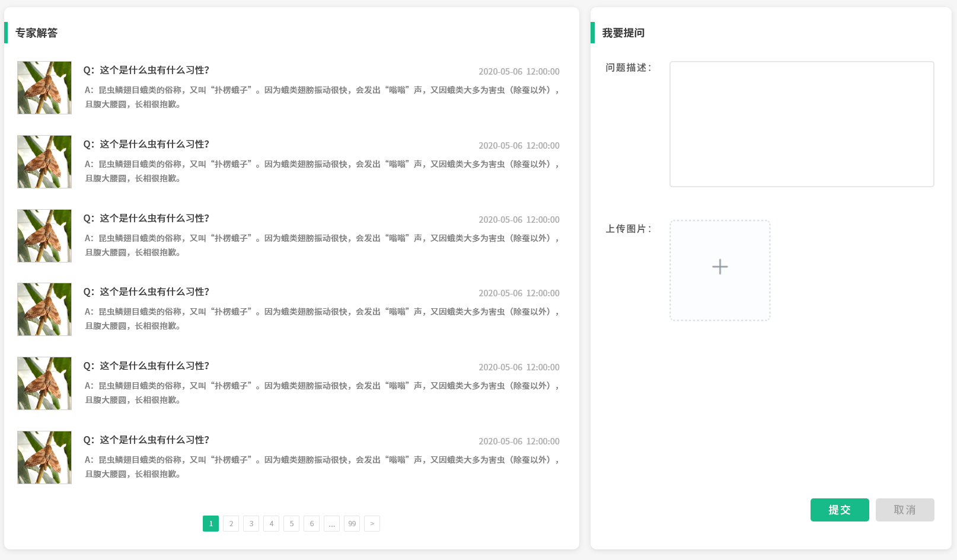
Task: Click the pagination ellipsis button
Action: 332,524
